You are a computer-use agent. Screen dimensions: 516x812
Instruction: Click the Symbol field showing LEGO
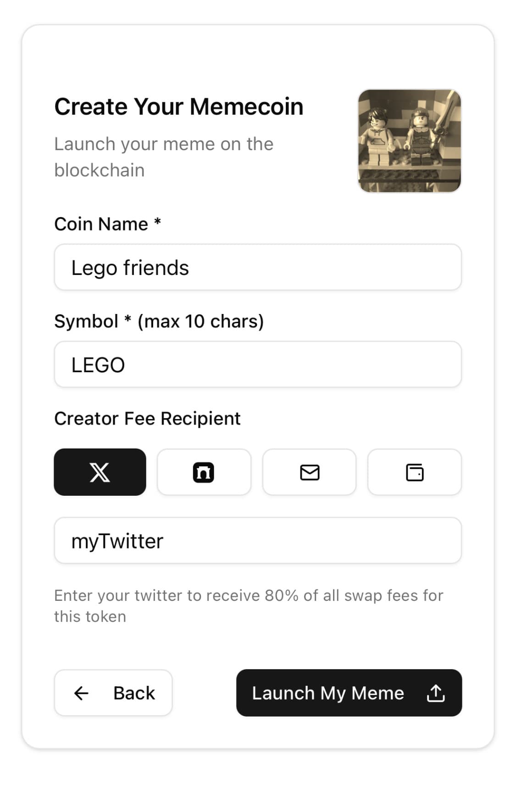258,364
